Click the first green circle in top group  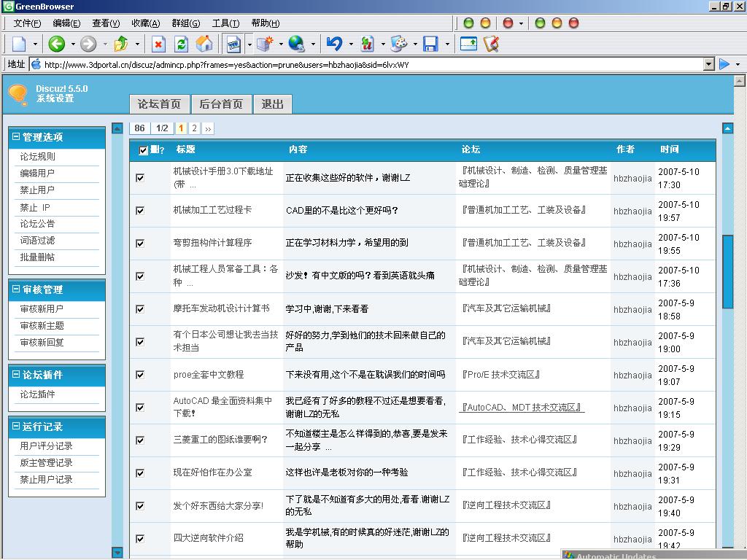(469, 23)
